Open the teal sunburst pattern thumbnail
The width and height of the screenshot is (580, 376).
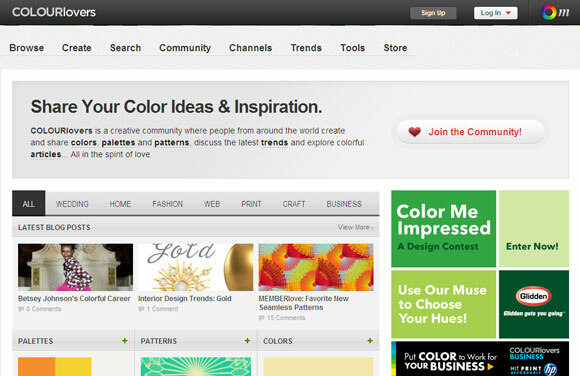coord(196,367)
